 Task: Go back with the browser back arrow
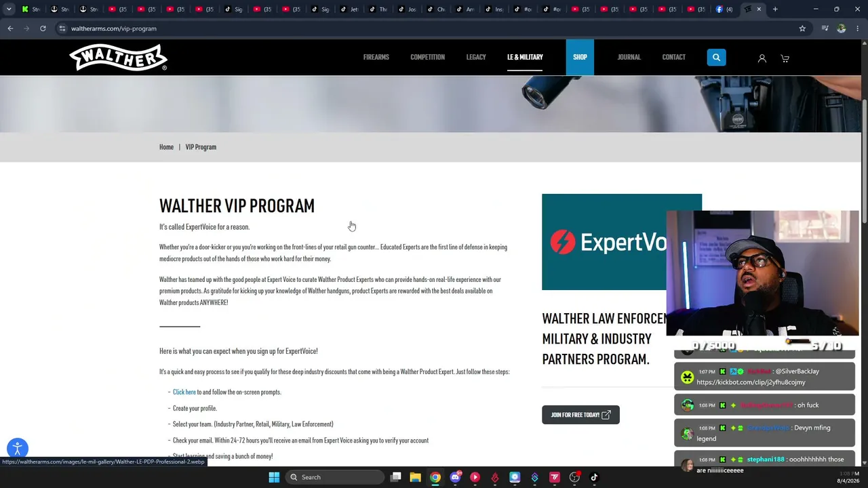(10, 28)
